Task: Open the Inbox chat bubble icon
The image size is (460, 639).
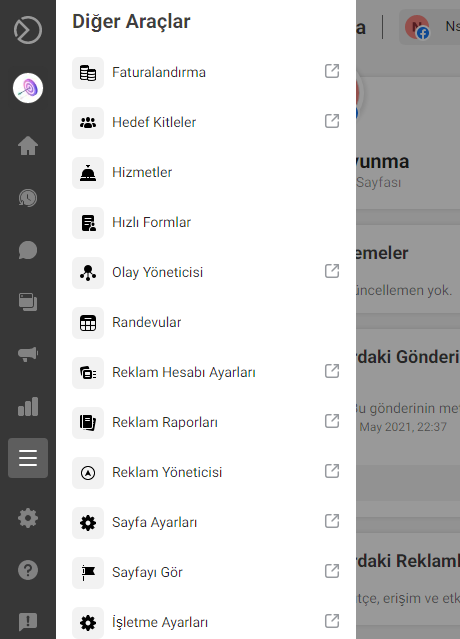Action: tap(28, 250)
